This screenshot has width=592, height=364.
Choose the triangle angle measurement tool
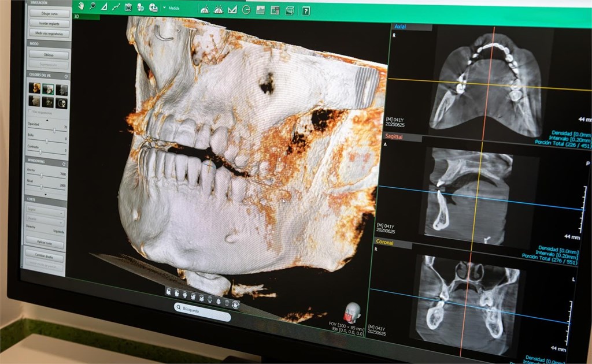[104, 6]
